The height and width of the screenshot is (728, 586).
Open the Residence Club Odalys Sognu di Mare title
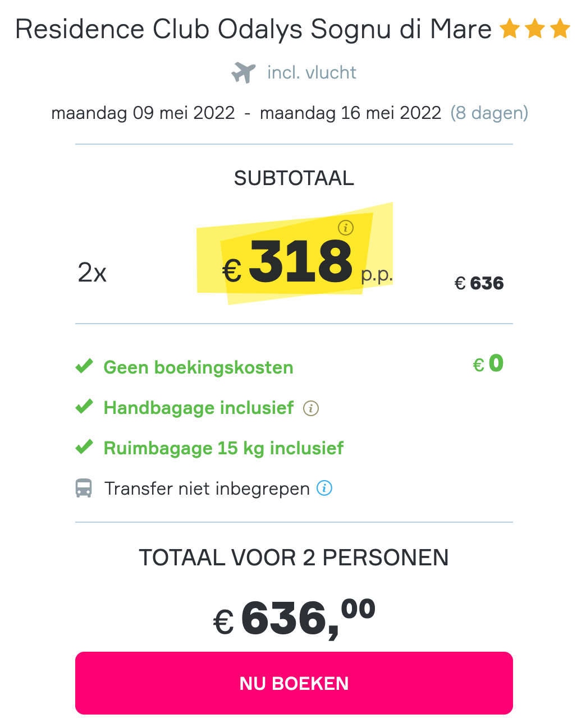(x=253, y=29)
